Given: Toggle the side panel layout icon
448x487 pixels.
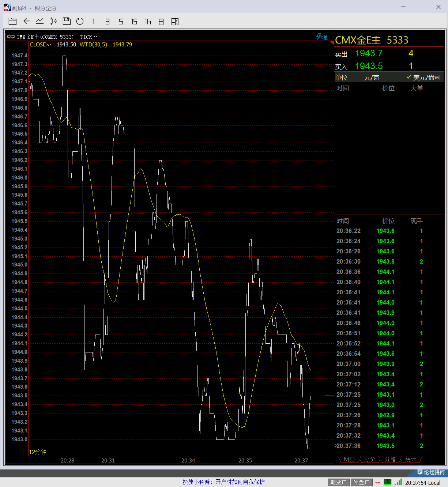Looking at the screenshot, I should point(175,22).
